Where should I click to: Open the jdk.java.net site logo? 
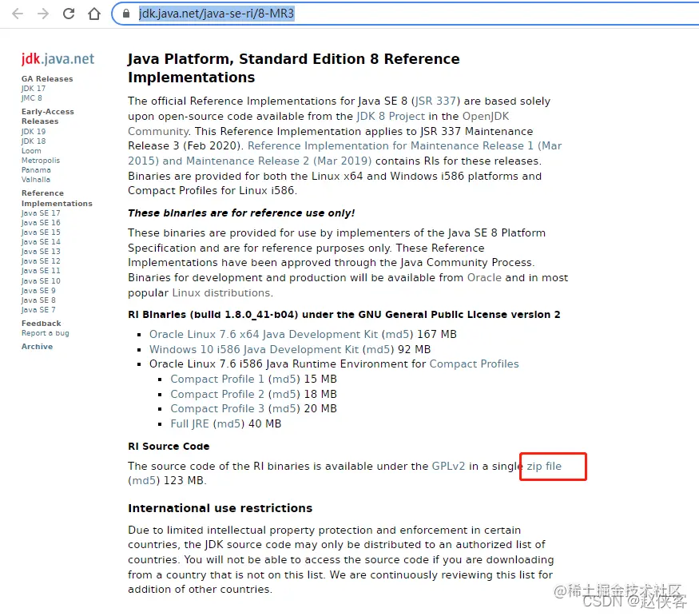[58, 59]
